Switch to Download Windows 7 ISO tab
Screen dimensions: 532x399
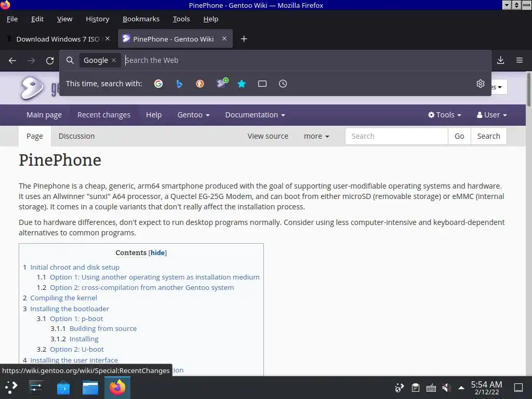[x=58, y=39]
